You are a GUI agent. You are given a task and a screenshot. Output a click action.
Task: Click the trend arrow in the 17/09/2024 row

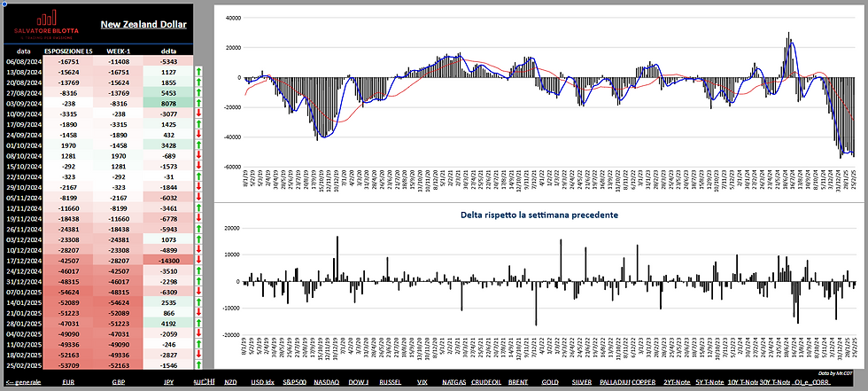[x=198, y=123]
